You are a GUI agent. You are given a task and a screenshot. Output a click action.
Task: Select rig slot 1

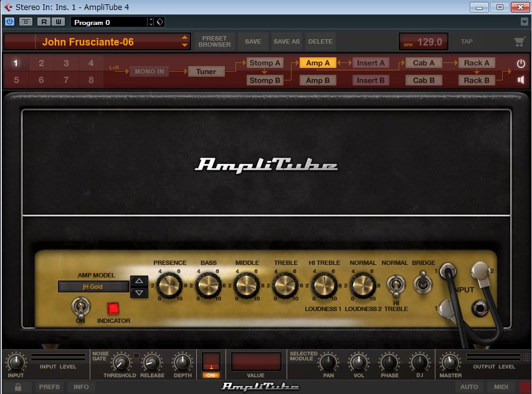16,63
